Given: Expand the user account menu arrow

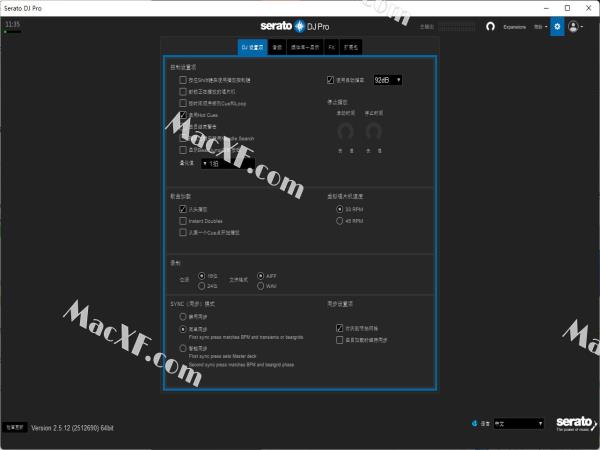Looking at the screenshot, I should (x=582, y=27).
